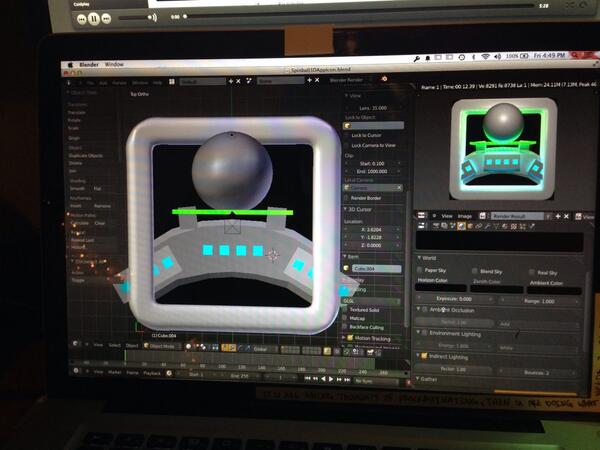This screenshot has height=450, width=600.
Task: Click the timeline End 250 field
Action: coord(240,376)
